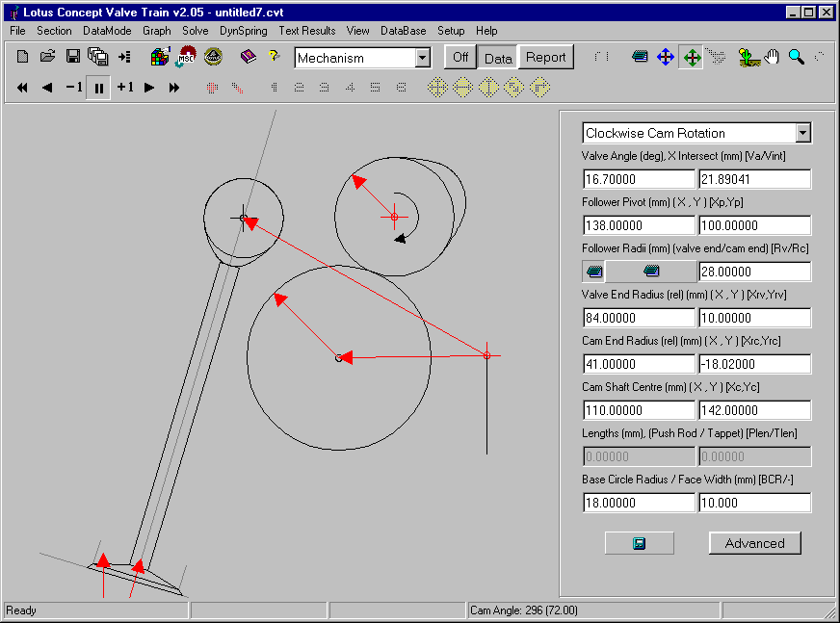This screenshot has height=623, width=840.
Task: Open the Clockwise Cam Rotation dropdown
Action: pyautogui.click(x=802, y=133)
